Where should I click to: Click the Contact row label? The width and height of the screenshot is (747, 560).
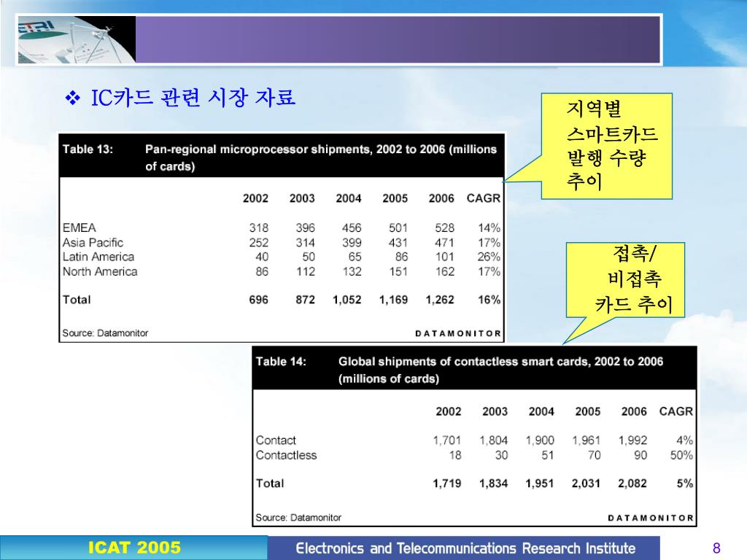point(276,440)
